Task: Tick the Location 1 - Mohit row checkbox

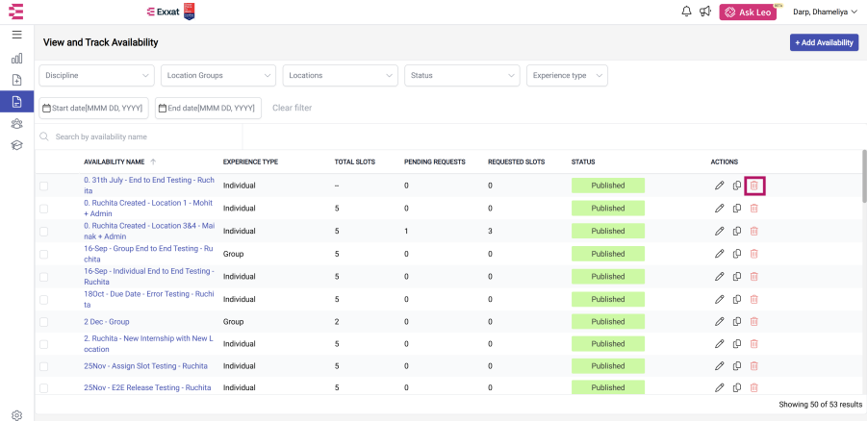Action: [x=43, y=209]
